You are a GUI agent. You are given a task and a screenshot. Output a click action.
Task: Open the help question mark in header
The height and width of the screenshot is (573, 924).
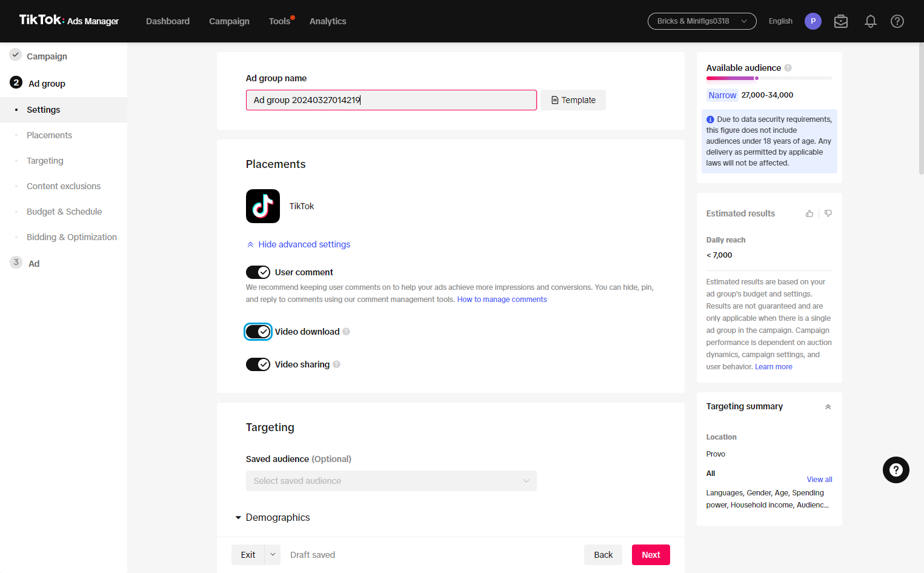(x=897, y=21)
